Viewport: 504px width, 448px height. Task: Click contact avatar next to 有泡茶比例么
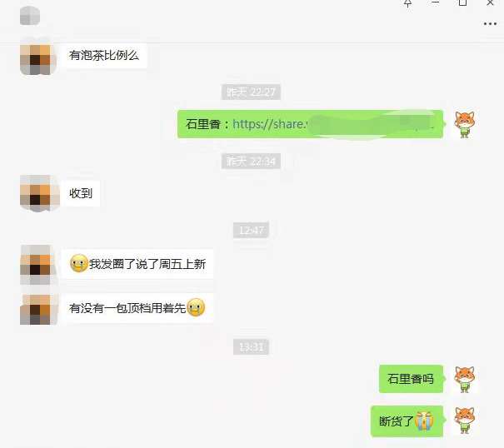coord(38,57)
